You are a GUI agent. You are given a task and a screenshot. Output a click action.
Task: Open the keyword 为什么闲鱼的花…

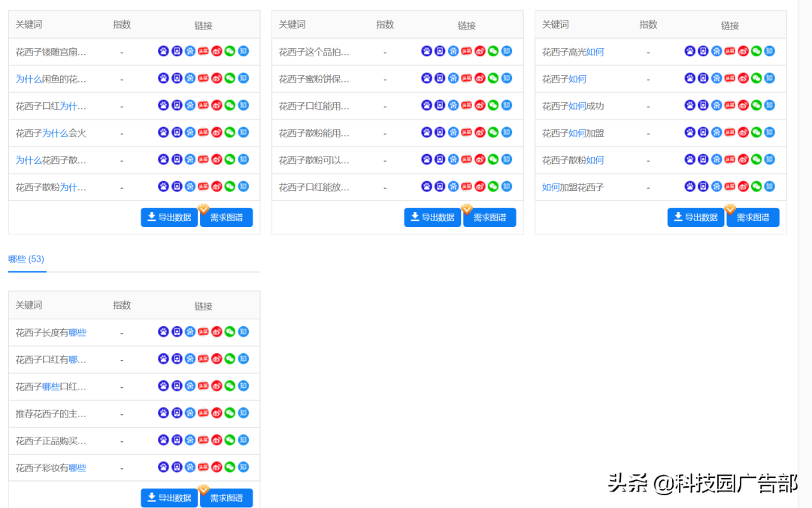[x=51, y=79]
